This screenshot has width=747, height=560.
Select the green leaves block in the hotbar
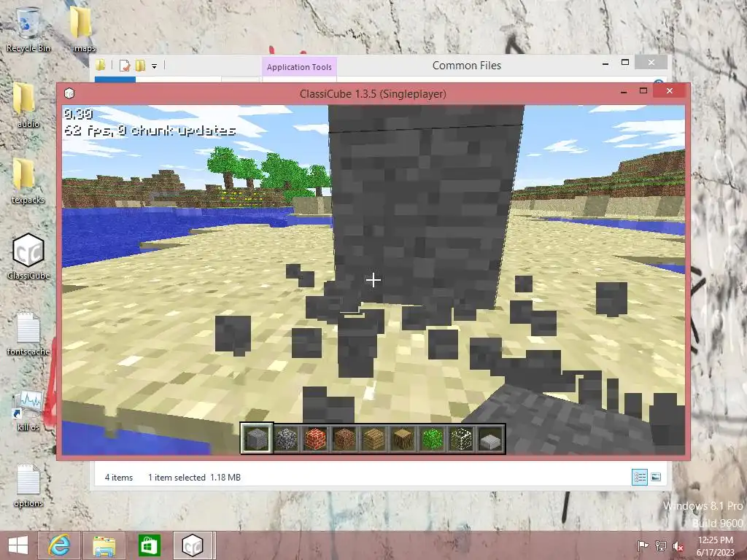pyautogui.click(x=432, y=438)
